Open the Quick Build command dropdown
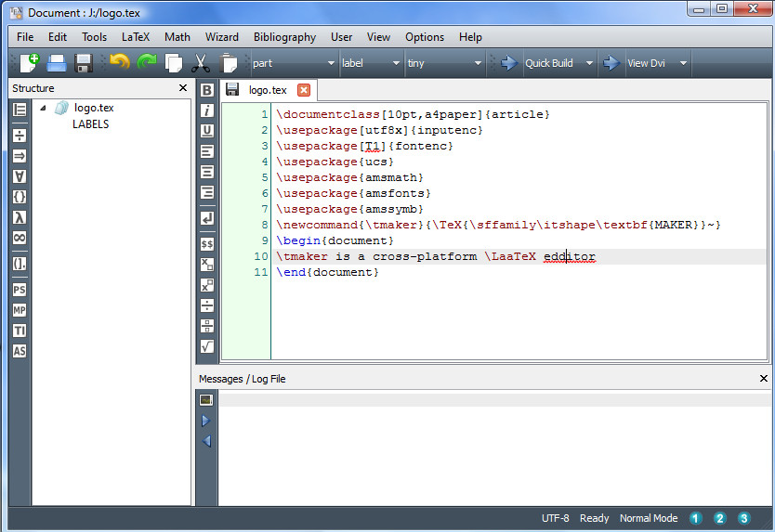The image size is (775, 532). 589,63
